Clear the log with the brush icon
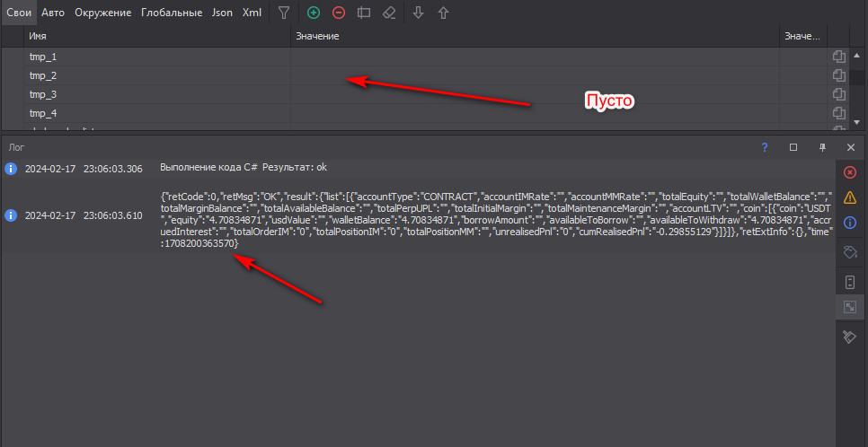This screenshot has height=447, width=868. coord(850,337)
